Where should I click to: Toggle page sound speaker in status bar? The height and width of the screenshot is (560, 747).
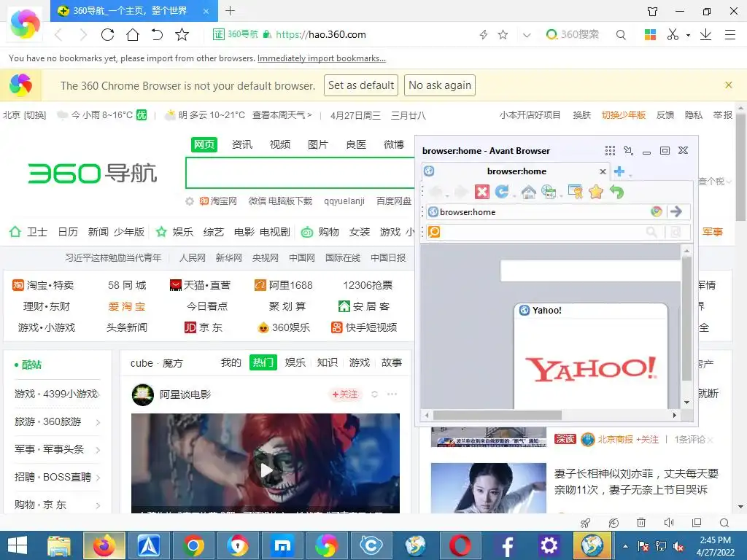tap(669, 523)
